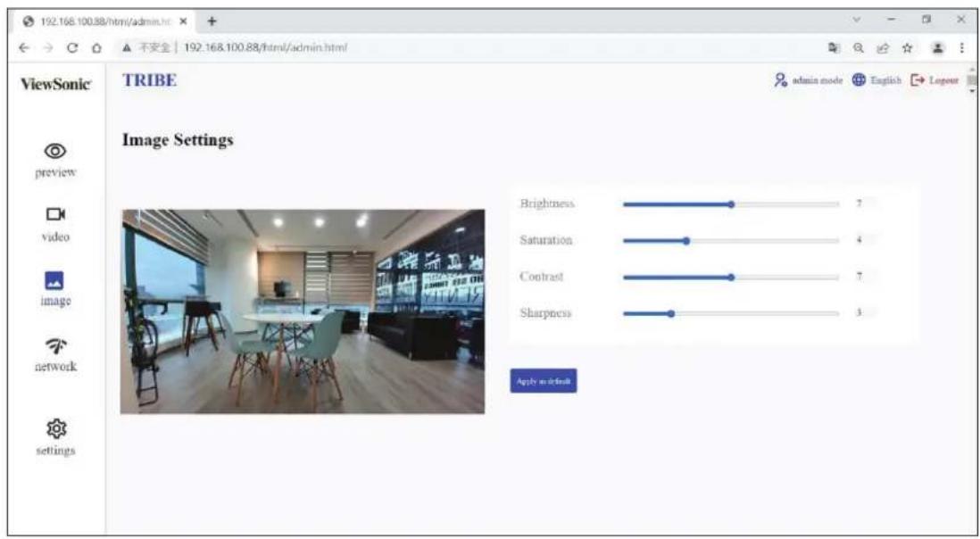
Task: Click the Image Settings heading
Action: coord(178,140)
